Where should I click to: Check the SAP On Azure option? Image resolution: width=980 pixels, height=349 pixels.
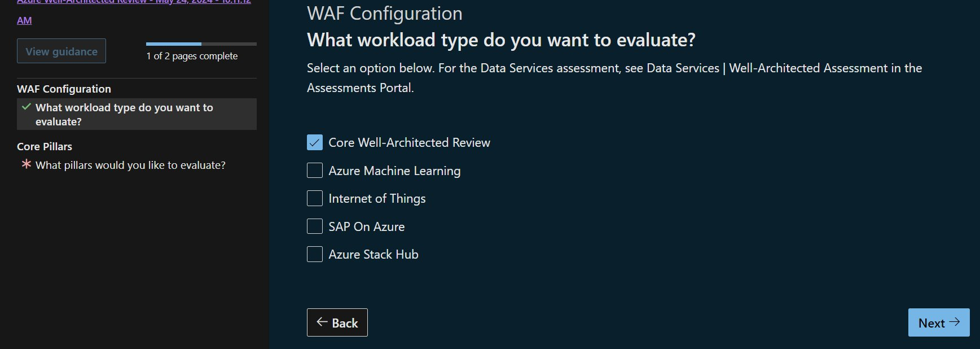(x=314, y=226)
